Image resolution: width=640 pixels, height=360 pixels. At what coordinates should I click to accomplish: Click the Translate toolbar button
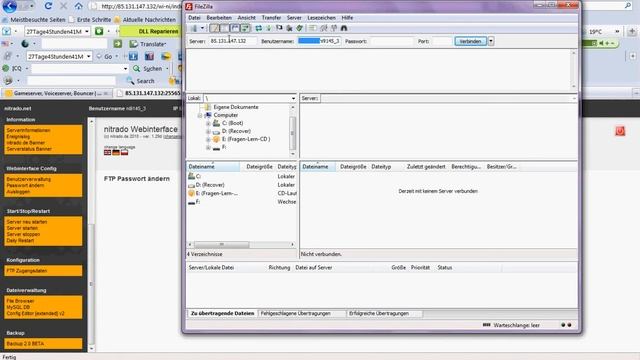point(148,44)
